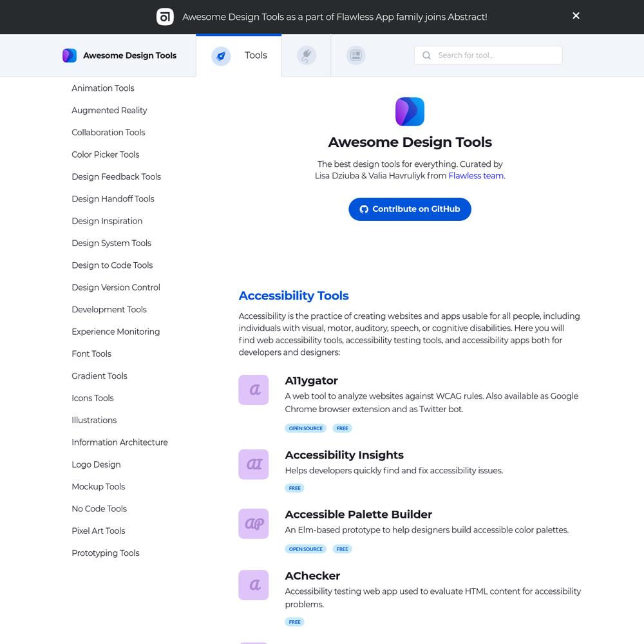Select Augmented Reality in the sidebar
This screenshot has height=644, width=644.
pos(109,111)
